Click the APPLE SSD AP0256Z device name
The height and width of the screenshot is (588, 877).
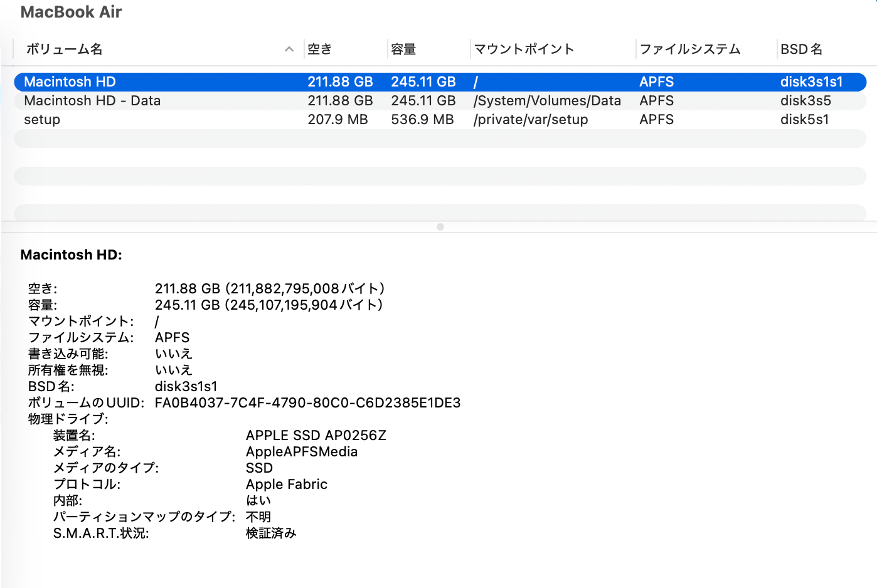tap(315, 435)
